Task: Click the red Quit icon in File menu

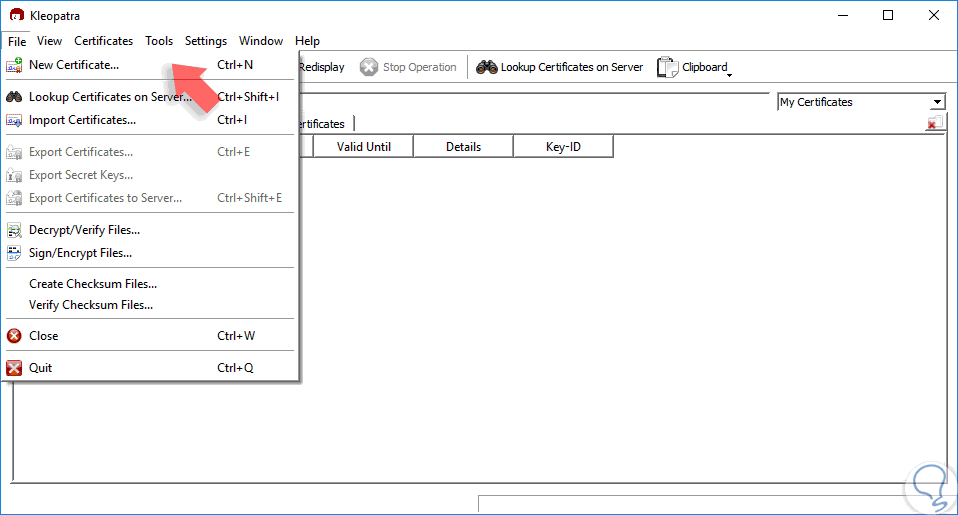Action: tap(14, 368)
